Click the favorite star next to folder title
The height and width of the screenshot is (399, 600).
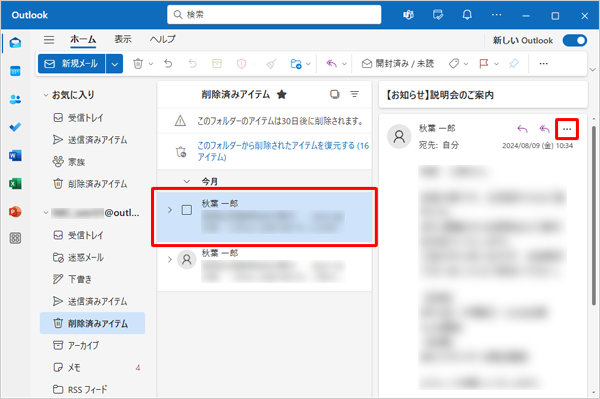(x=282, y=94)
